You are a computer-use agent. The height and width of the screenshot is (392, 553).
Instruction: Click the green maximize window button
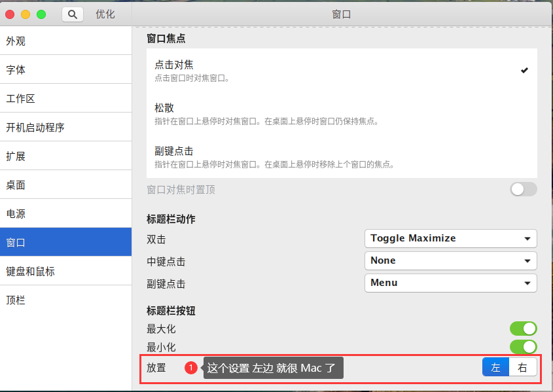[41, 14]
